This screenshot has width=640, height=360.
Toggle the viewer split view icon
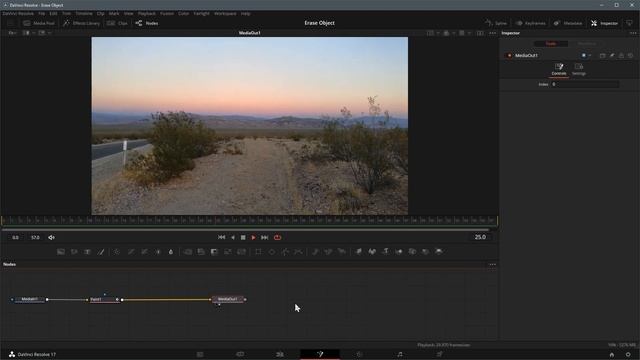(480, 33)
